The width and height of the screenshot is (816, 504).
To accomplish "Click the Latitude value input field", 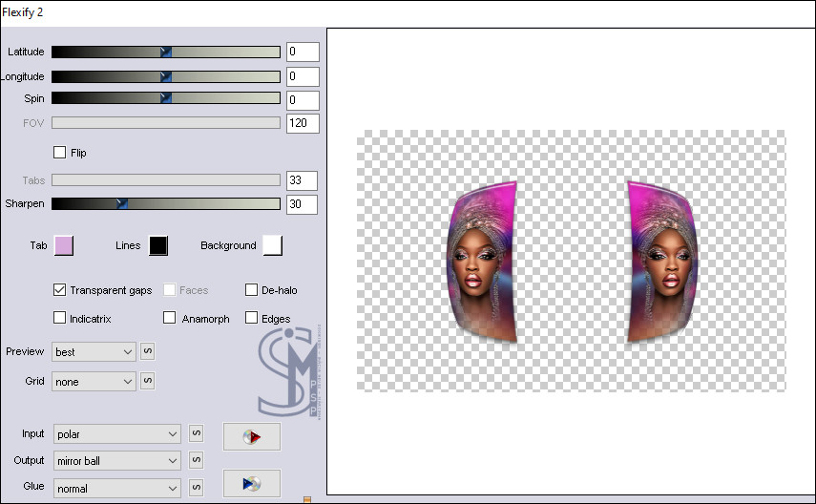I will click(x=303, y=52).
